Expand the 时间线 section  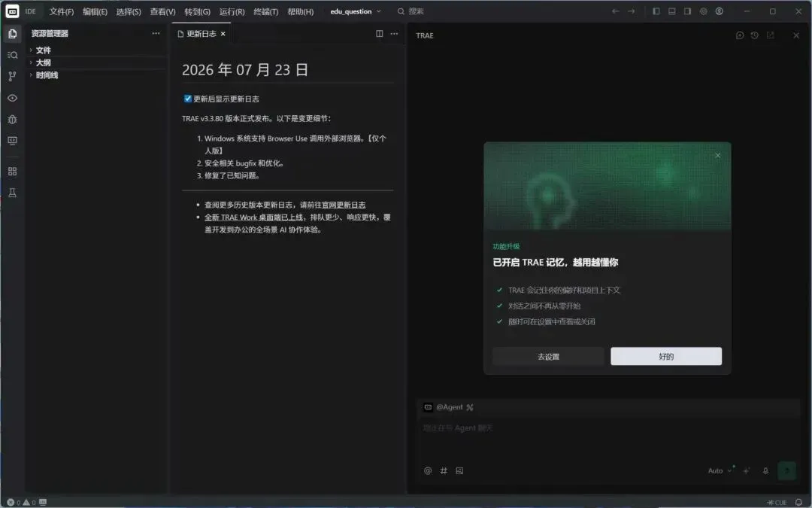[x=95, y=75]
